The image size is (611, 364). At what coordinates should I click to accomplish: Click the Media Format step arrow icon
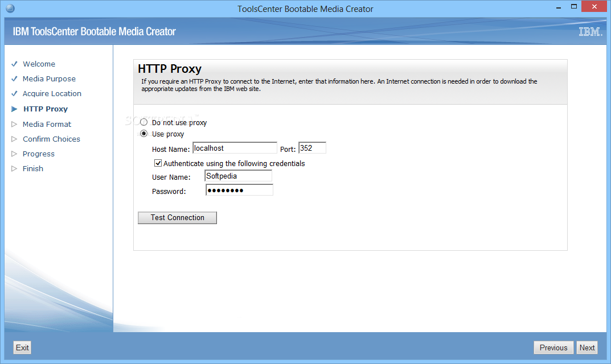pyautogui.click(x=14, y=124)
